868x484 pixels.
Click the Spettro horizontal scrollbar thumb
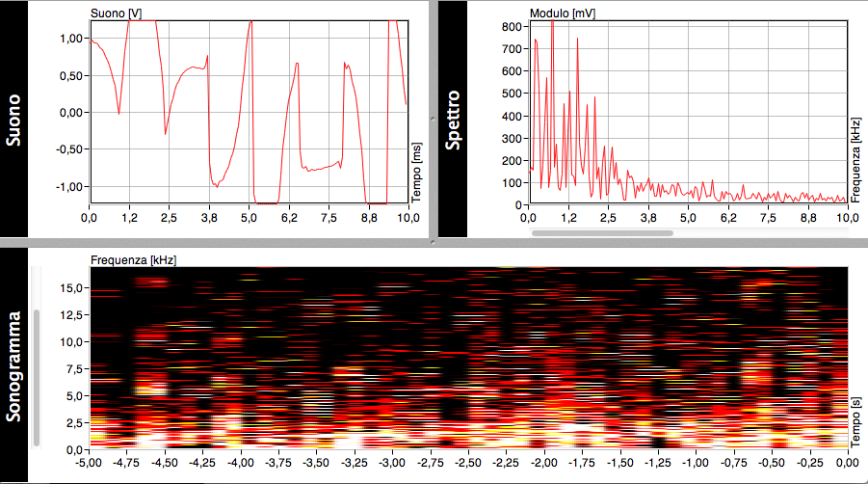tap(602, 232)
